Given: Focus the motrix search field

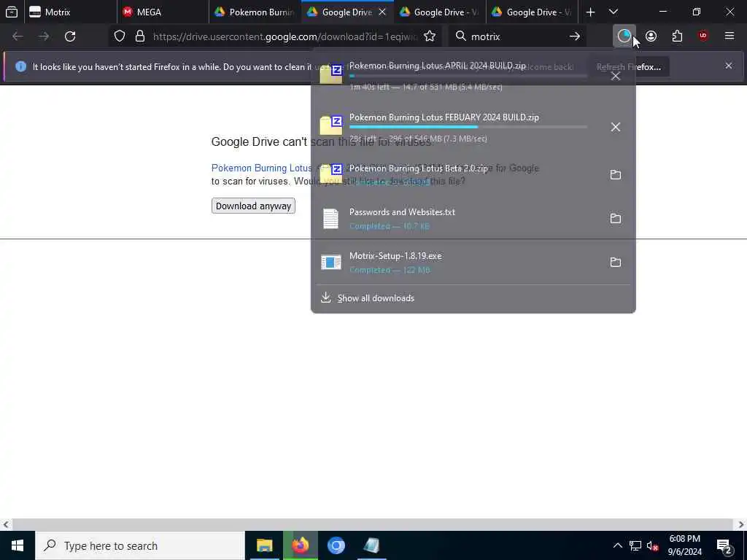Looking at the screenshot, I should (x=517, y=36).
